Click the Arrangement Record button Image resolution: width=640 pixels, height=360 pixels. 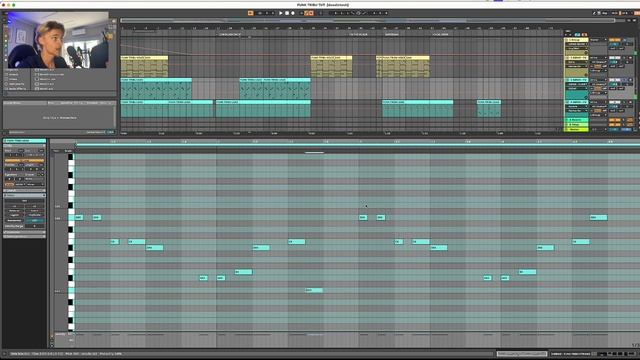pyautogui.click(x=293, y=13)
